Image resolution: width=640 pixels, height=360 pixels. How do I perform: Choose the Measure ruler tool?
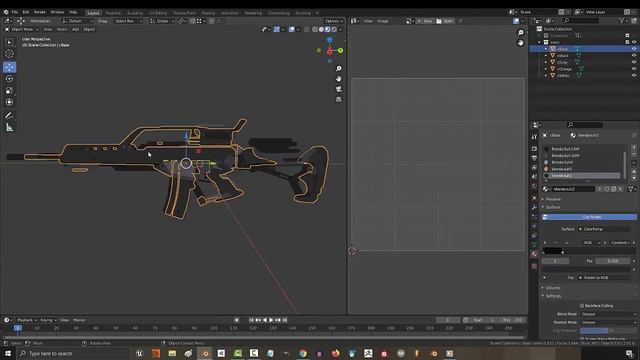tap(9, 128)
